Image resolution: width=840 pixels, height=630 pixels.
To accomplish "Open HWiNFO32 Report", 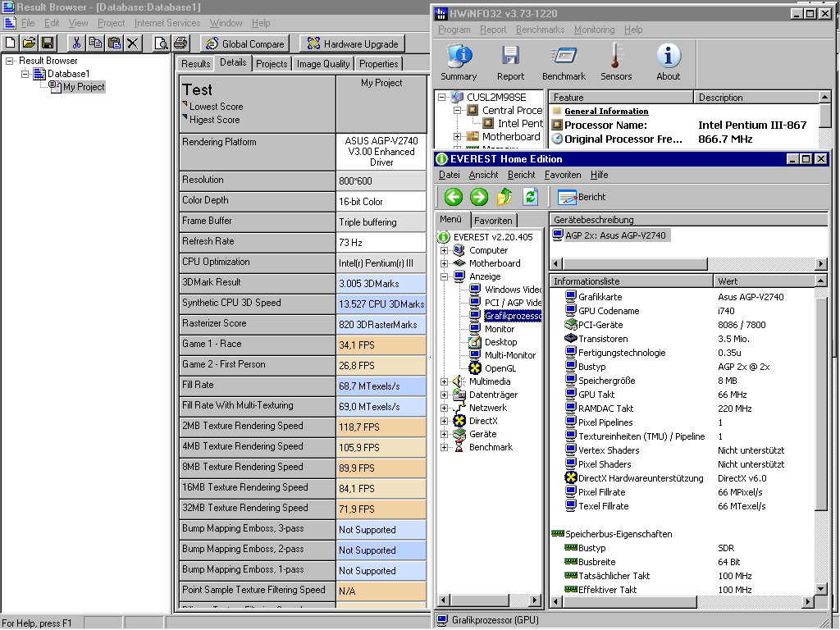I will 510,62.
